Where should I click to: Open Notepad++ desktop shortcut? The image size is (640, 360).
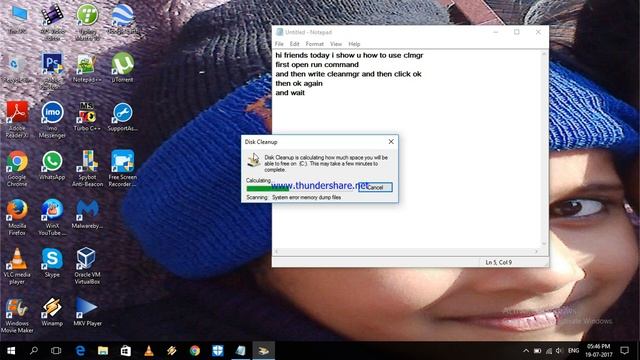(x=87, y=68)
